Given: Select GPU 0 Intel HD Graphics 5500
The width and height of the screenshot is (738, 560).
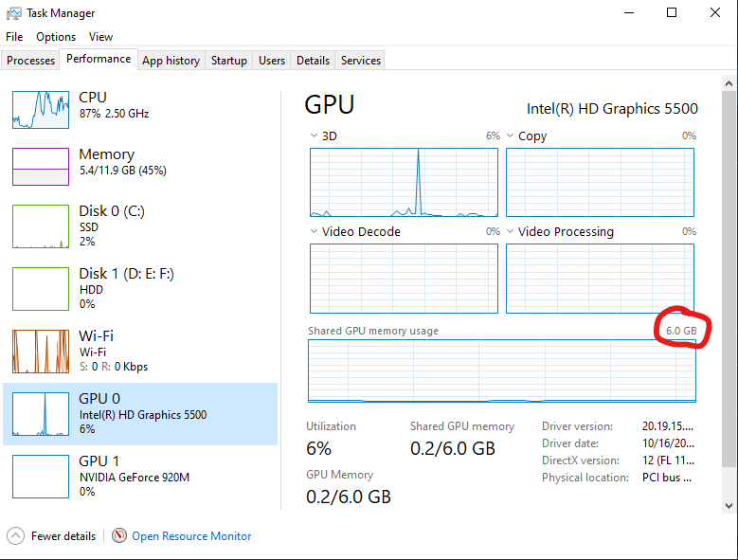Looking at the screenshot, I should coord(140,414).
